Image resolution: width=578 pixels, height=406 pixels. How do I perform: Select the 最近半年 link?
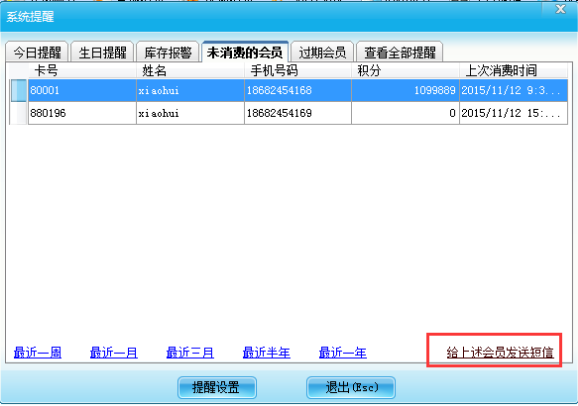click(266, 353)
